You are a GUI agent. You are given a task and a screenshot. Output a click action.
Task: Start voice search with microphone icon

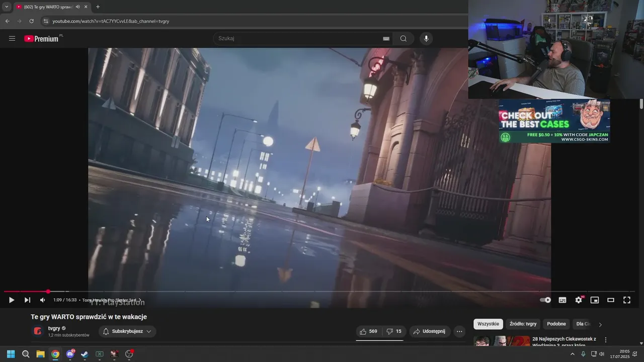(426, 39)
